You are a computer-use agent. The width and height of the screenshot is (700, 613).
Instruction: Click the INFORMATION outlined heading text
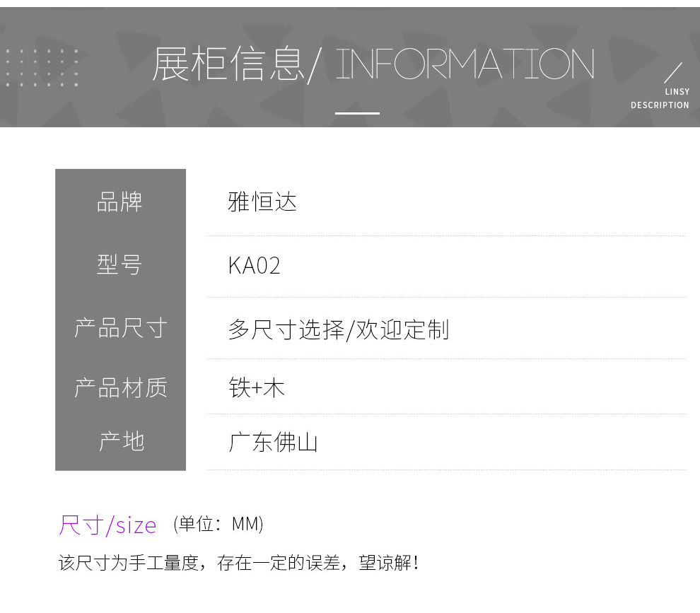[465, 65]
